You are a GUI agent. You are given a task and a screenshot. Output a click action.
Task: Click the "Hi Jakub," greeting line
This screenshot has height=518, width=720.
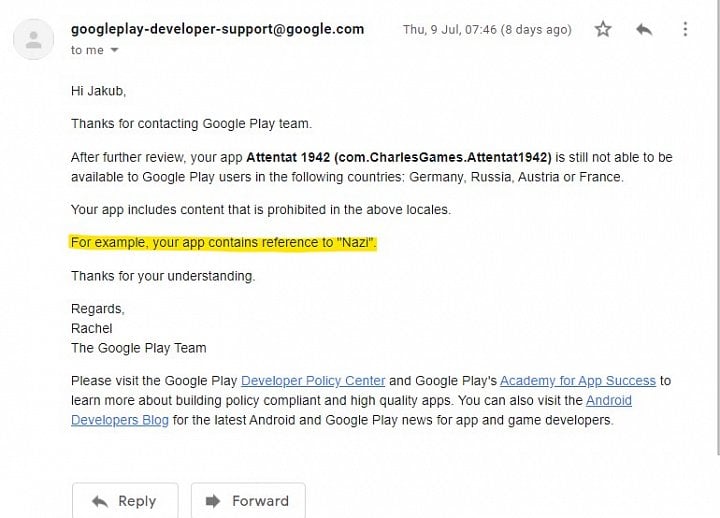(100, 91)
